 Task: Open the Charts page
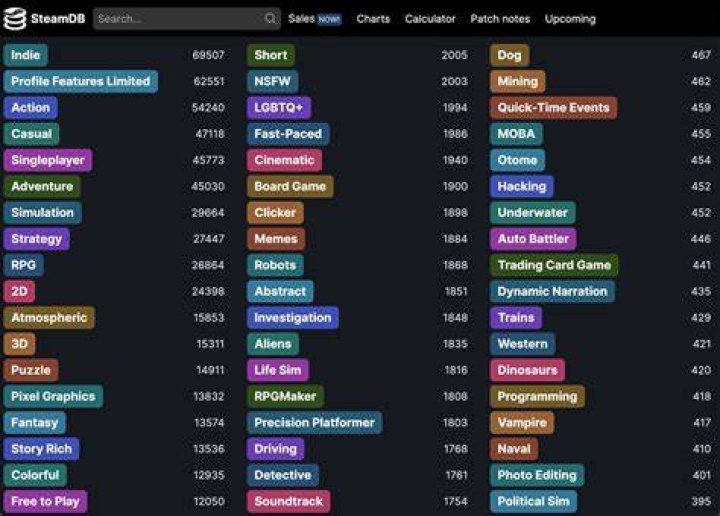pyautogui.click(x=373, y=19)
